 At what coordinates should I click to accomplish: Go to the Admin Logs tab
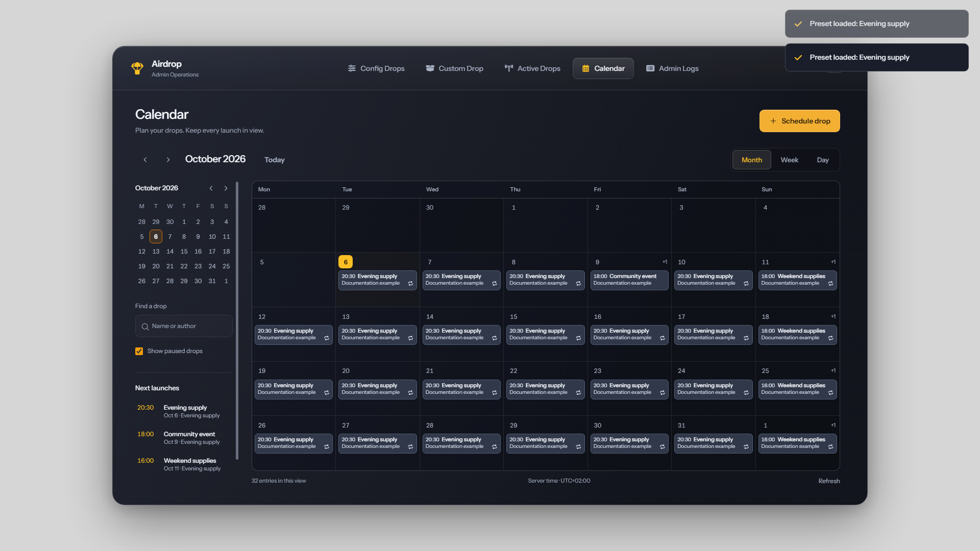[672, 68]
